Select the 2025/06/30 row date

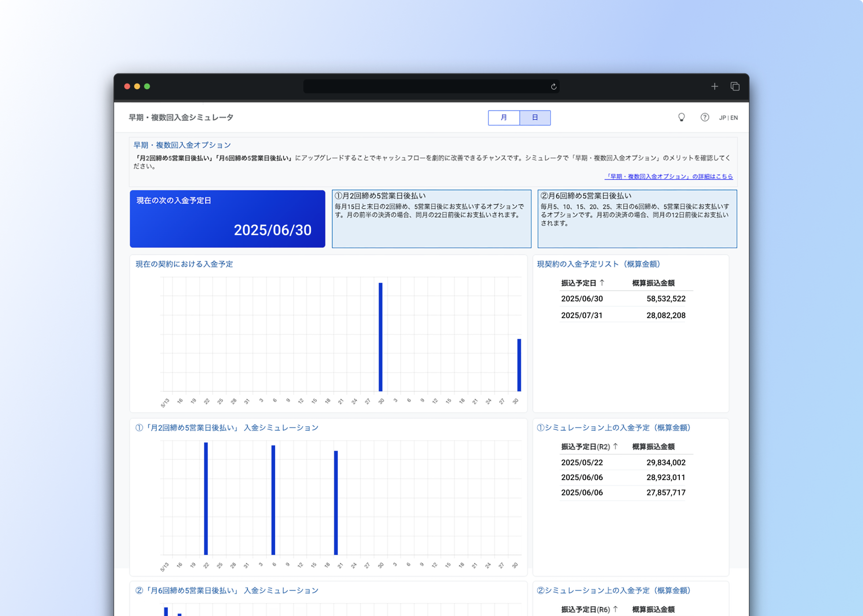582,299
